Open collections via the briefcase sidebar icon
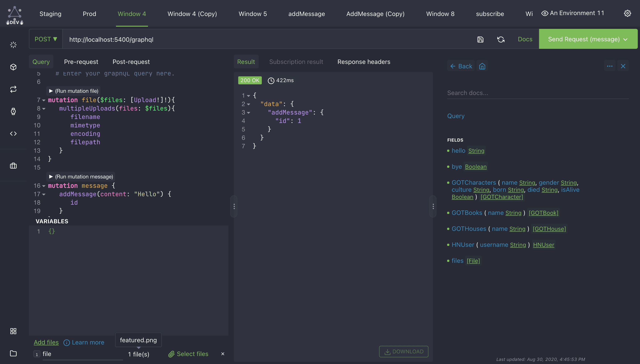This screenshot has height=364, width=640. click(13, 166)
